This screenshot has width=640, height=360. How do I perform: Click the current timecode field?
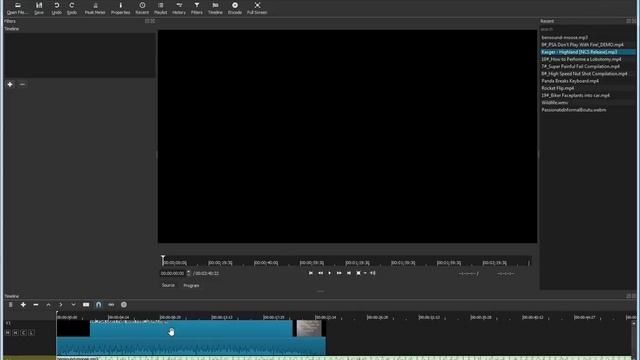[x=173, y=273]
